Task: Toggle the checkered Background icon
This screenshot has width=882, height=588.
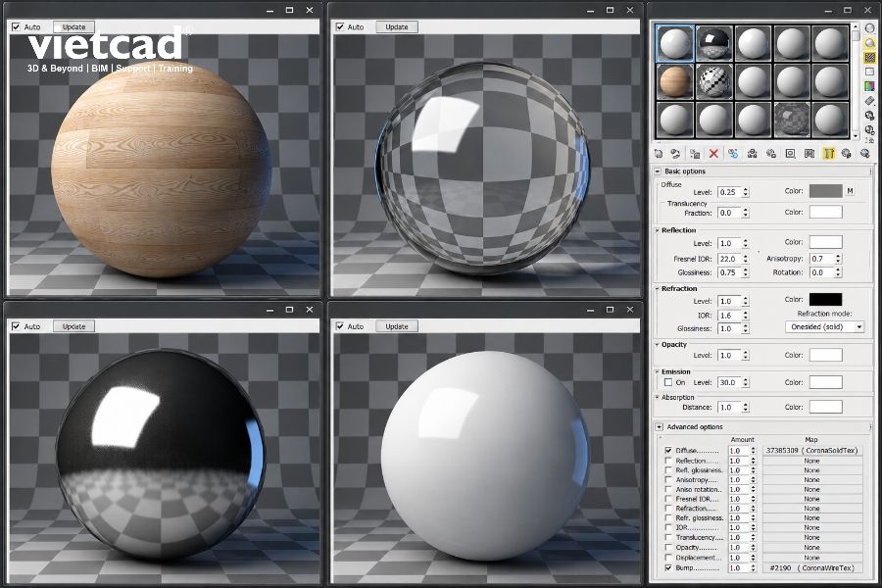Action: click(869, 58)
